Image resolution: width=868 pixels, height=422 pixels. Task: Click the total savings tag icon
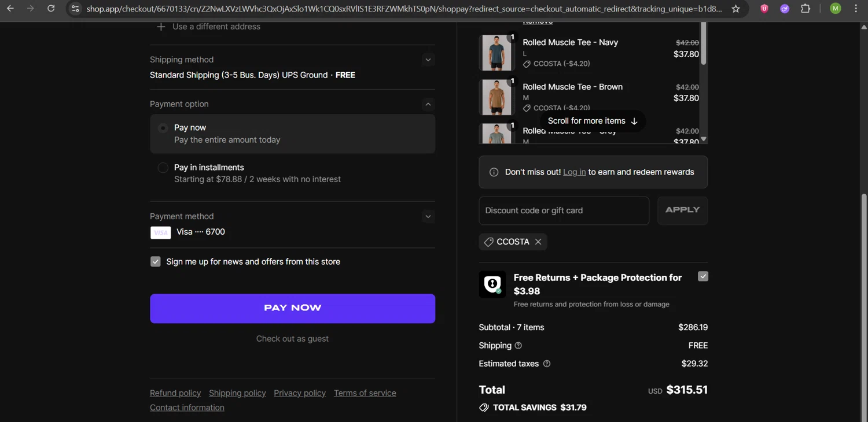484,408
